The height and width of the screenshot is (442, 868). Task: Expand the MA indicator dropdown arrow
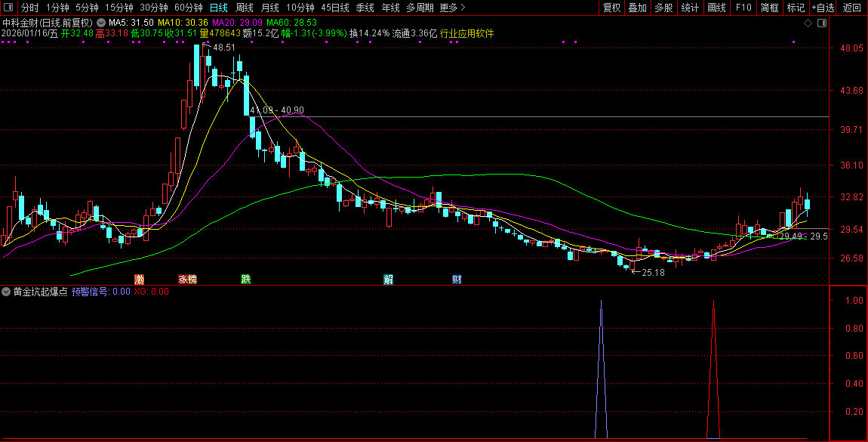click(101, 23)
